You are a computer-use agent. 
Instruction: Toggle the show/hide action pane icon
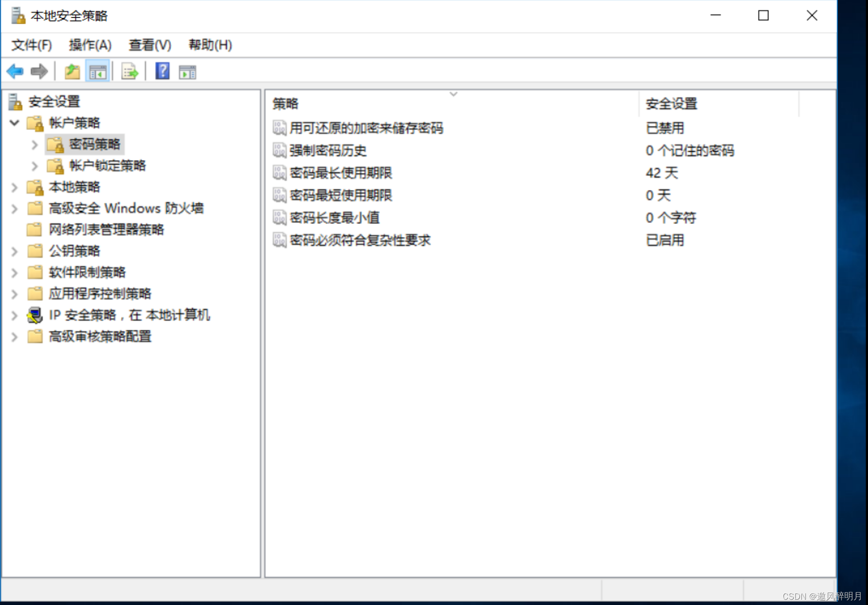tap(187, 71)
